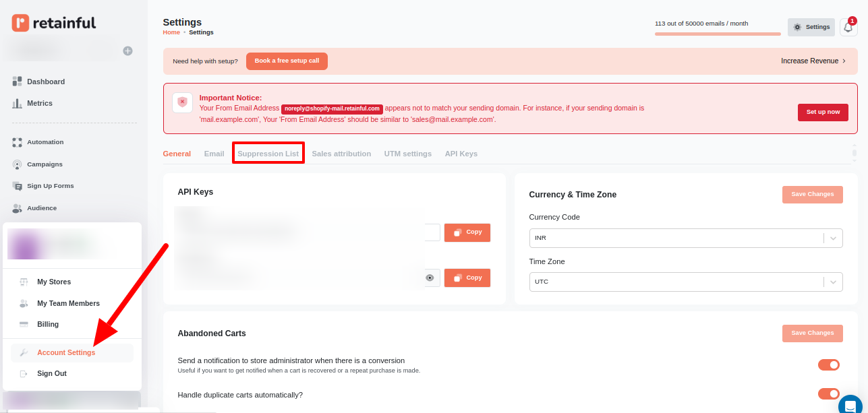Open the Currency Code dropdown

[x=834, y=238]
